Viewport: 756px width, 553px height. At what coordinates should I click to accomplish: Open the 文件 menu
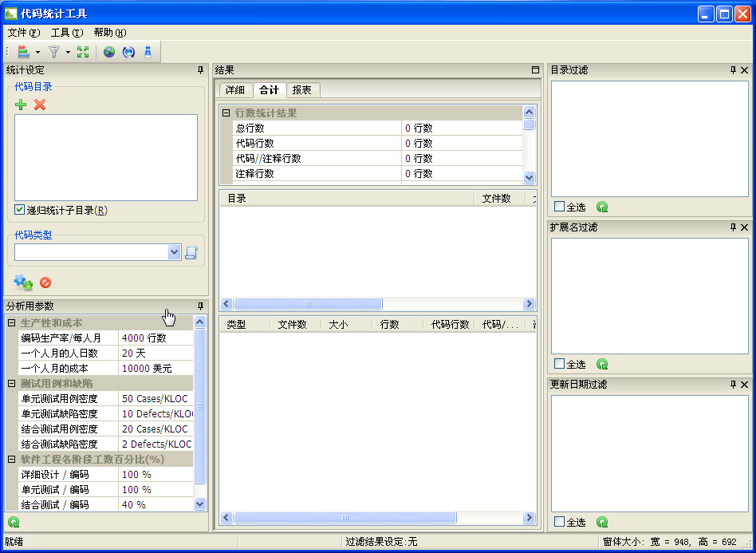(x=24, y=33)
